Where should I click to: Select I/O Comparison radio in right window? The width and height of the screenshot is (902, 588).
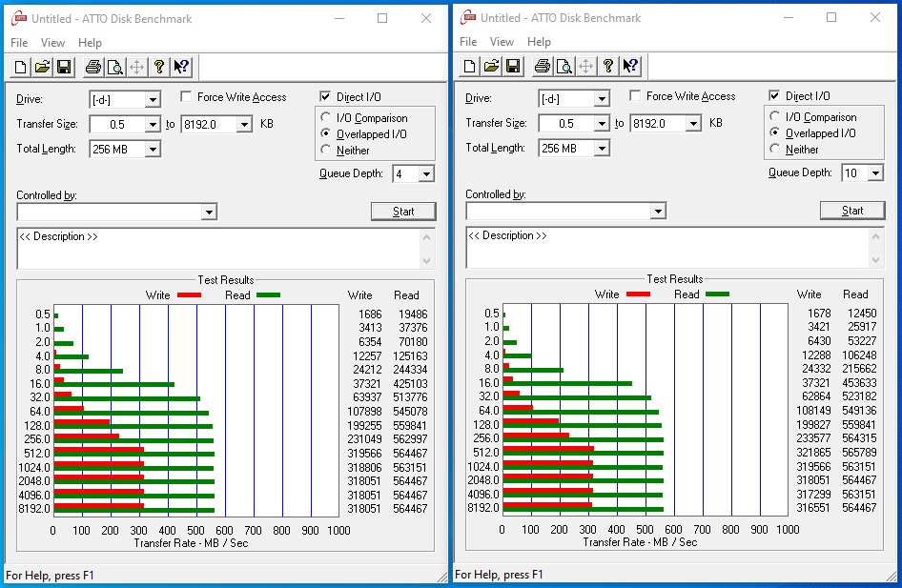pyautogui.click(x=775, y=116)
